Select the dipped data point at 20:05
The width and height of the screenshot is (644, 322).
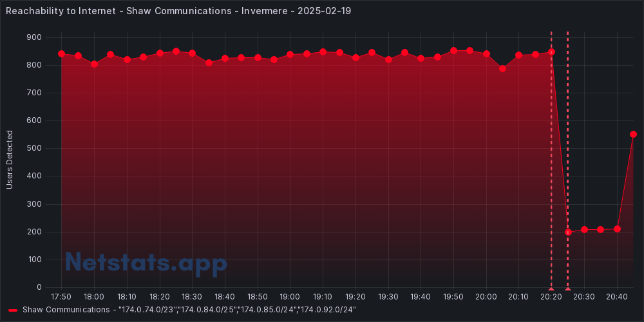coord(502,68)
